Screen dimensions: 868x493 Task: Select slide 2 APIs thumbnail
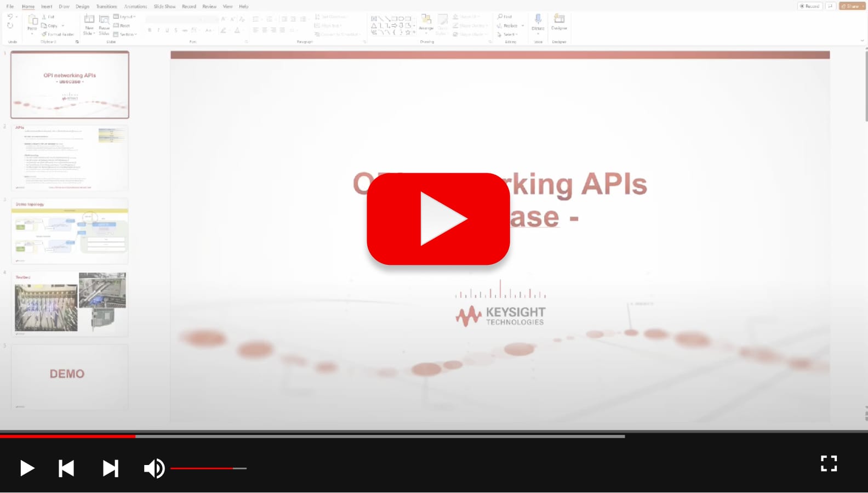70,158
